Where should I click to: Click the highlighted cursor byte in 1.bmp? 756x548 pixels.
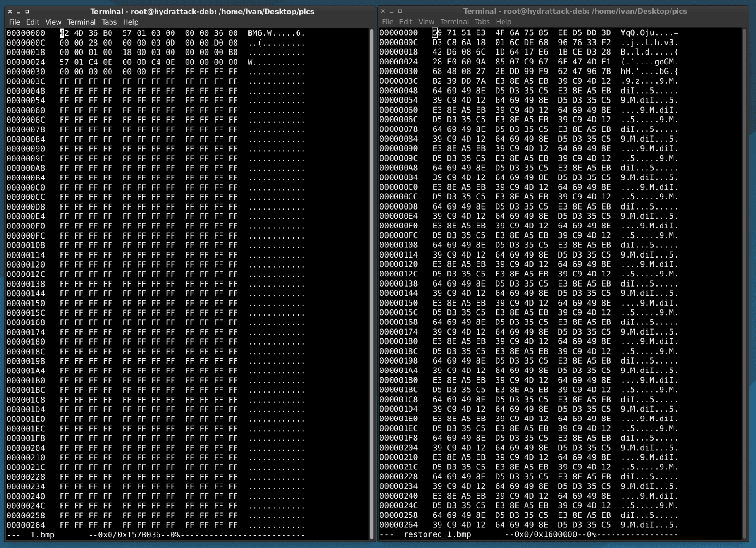coord(62,33)
